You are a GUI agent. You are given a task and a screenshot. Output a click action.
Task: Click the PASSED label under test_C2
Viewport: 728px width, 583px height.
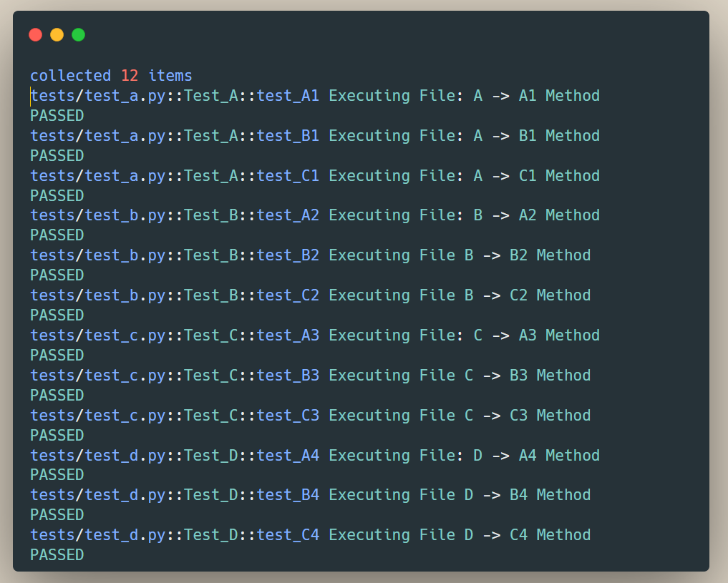(x=56, y=315)
